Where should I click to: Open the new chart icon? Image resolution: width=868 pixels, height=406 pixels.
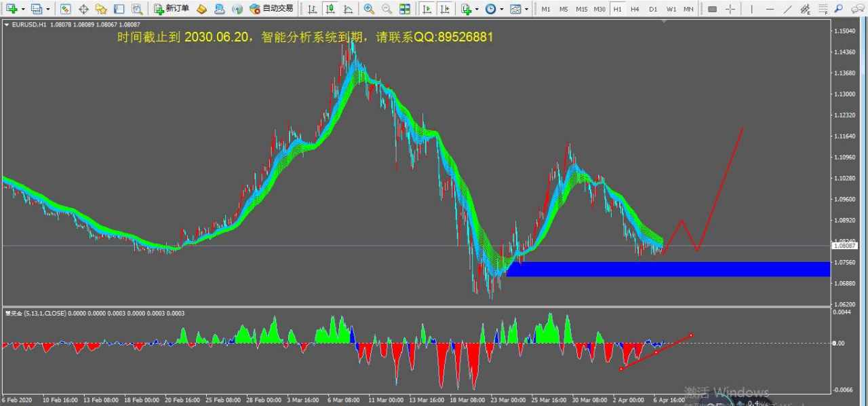12,9
